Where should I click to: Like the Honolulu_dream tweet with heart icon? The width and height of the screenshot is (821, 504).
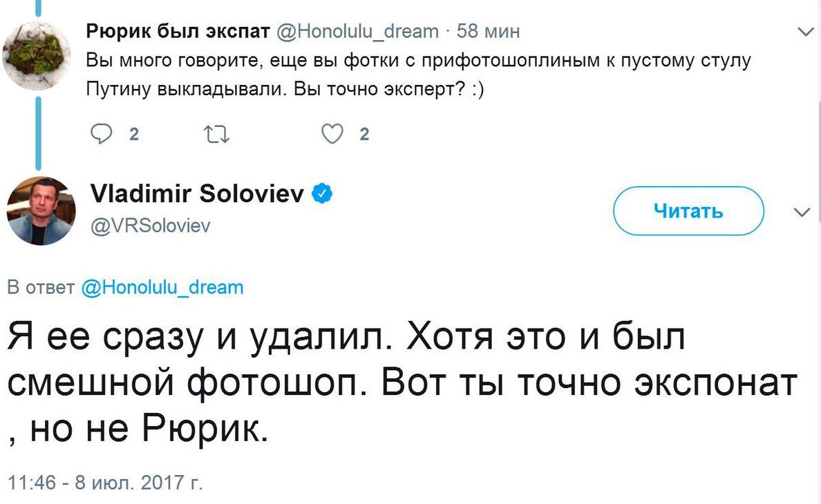click(332, 134)
